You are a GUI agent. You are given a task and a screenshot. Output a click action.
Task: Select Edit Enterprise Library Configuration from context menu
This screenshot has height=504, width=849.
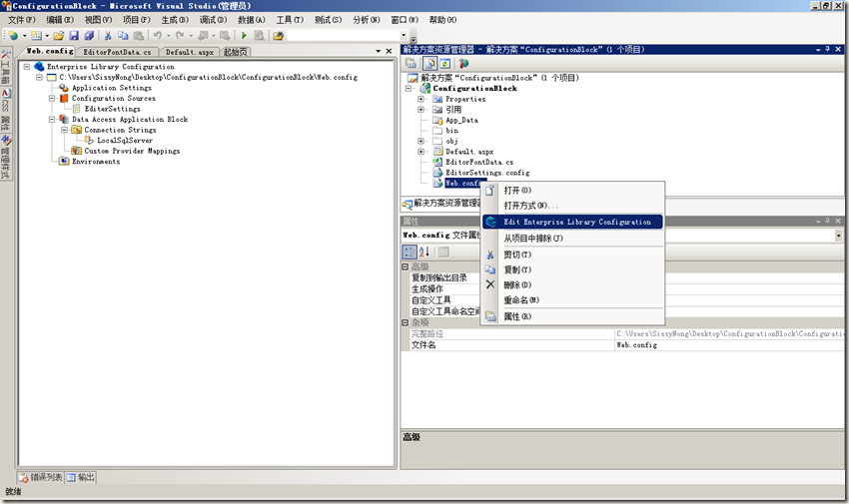click(572, 222)
